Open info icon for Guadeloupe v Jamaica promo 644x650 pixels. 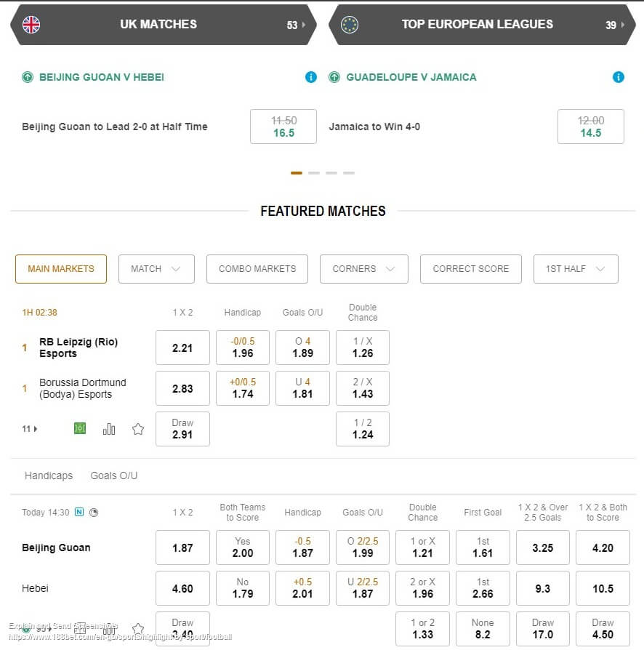coord(618,77)
